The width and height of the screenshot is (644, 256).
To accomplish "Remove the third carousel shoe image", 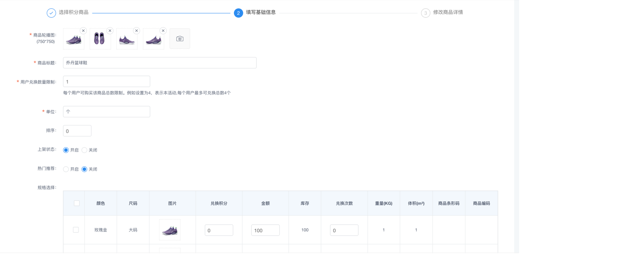I will pyautogui.click(x=137, y=31).
